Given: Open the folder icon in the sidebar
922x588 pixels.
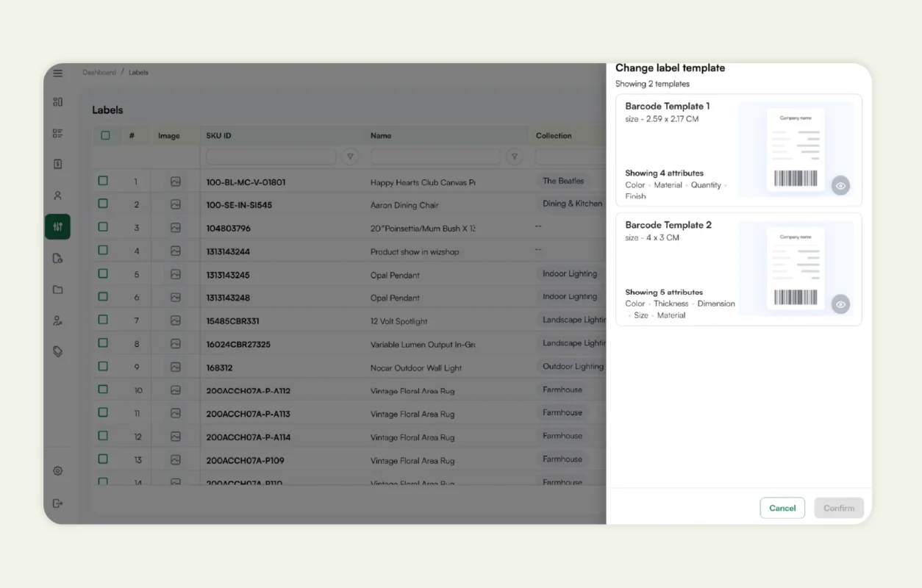Looking at the screenshot, I should coord(57,290).
